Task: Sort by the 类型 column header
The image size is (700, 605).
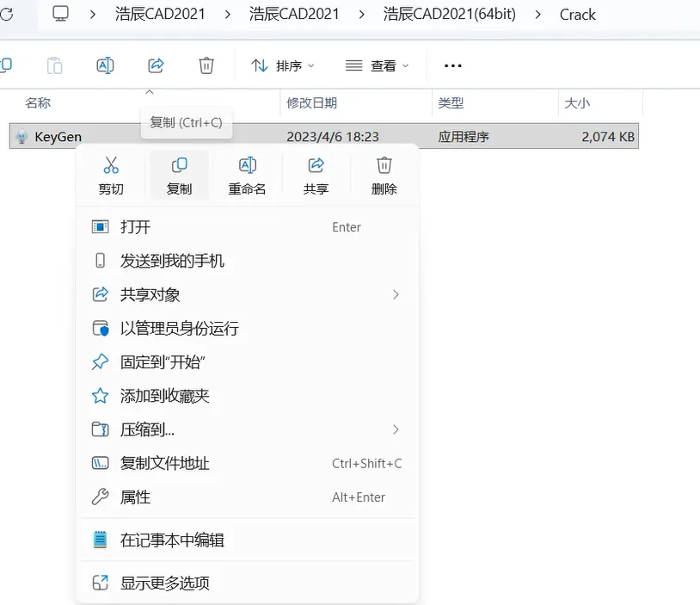Action: [451, 102]
